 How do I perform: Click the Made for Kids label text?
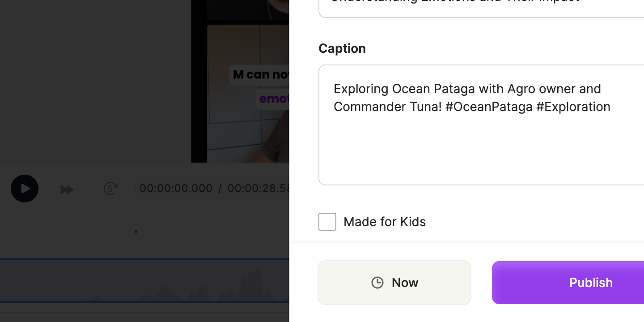tap(385, 222)
